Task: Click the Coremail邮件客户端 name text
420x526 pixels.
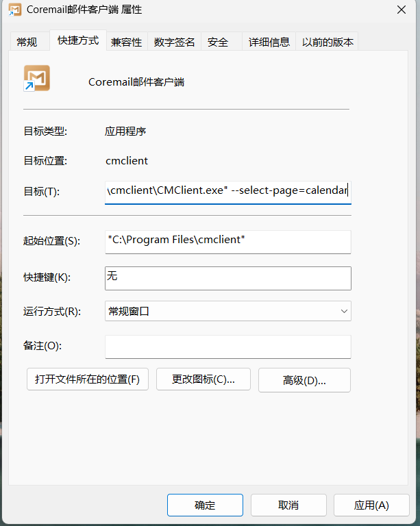Action: click(136, 82)
